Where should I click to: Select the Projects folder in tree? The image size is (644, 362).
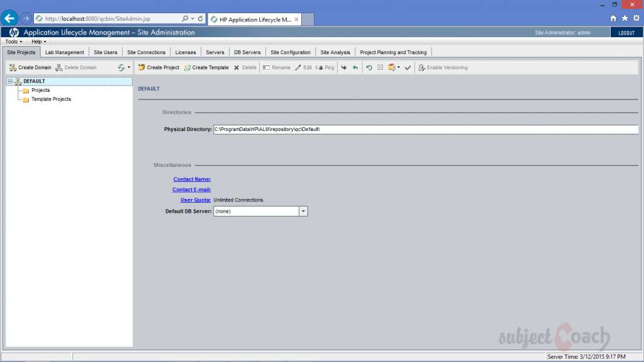[x=41, y=90]
